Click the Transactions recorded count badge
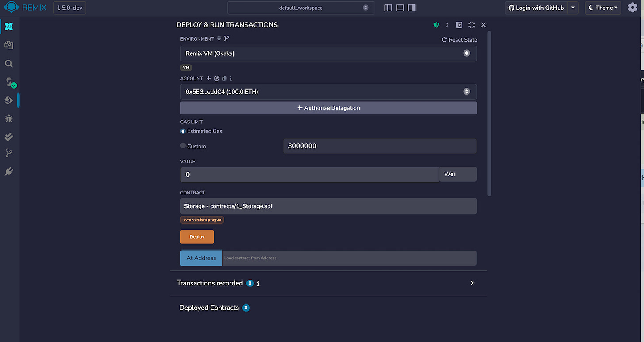Image resolution: width=644 pixels, height=342 pixels. pyautogui.click(x=250, y=283)
